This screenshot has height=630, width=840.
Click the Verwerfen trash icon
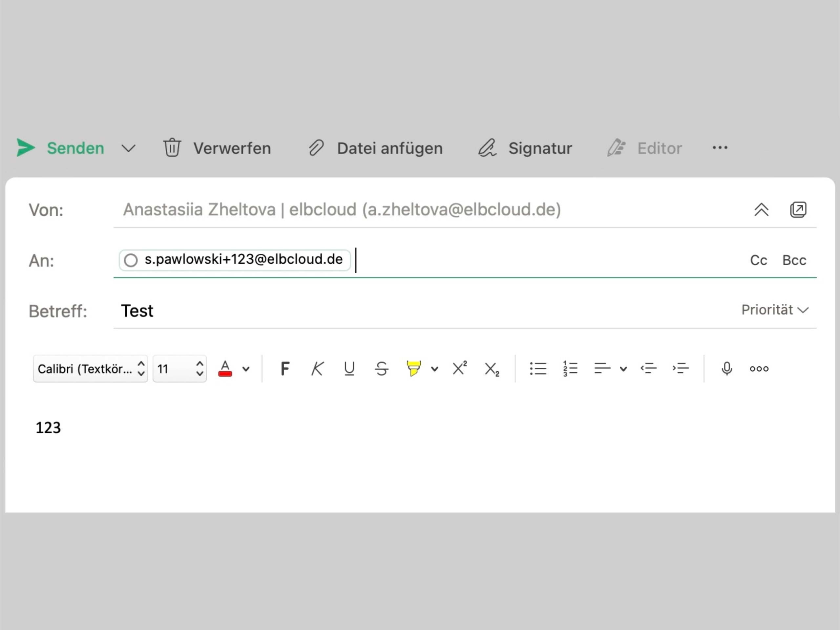click(x=172, y=148)
